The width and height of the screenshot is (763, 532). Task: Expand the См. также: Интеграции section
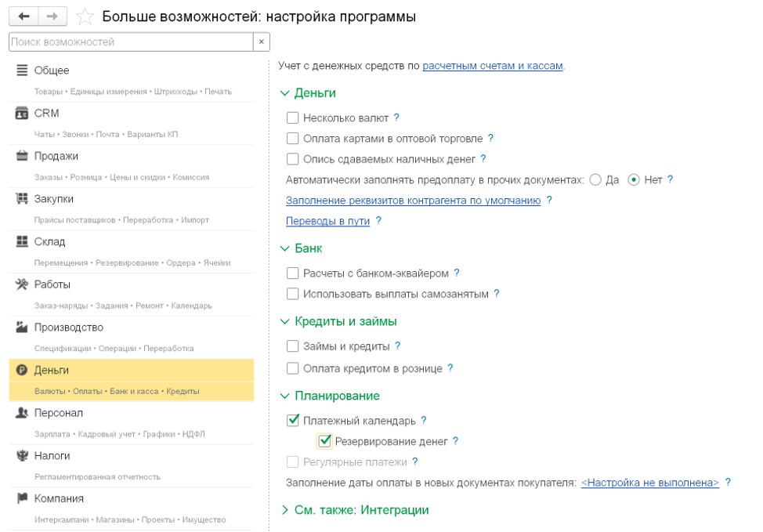[x=284, y=510]
